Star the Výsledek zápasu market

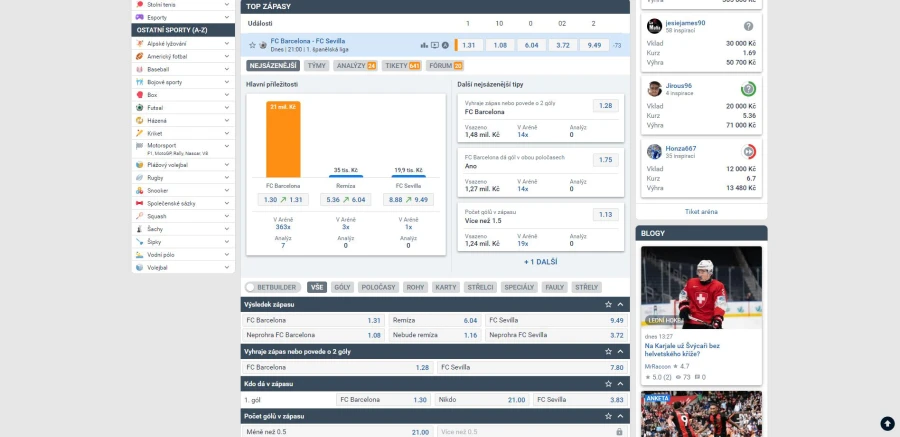pos(608,304)
